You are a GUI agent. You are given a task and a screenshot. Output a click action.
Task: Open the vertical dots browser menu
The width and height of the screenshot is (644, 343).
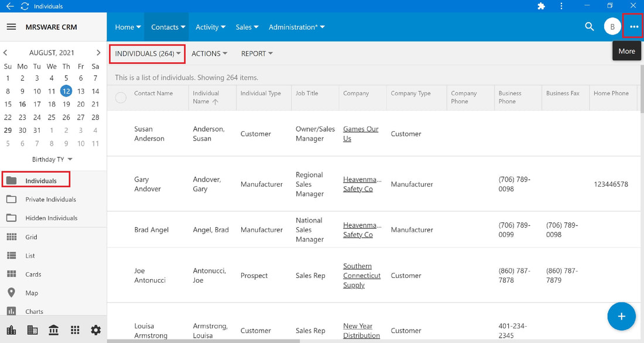(x=561, y=6)
